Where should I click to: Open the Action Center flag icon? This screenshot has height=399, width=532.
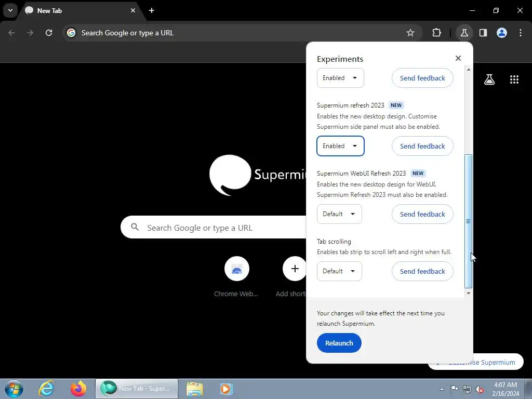[454, 389]
